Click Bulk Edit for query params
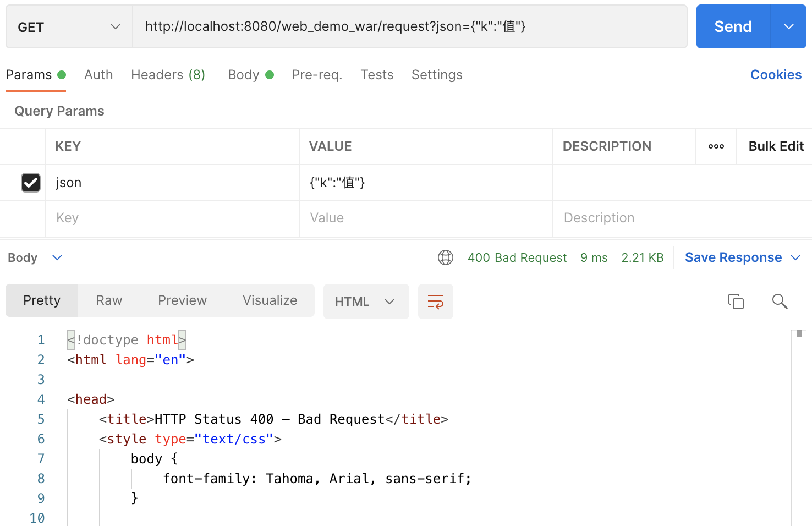Screen dimensions: 812x526 coord(776,146)
